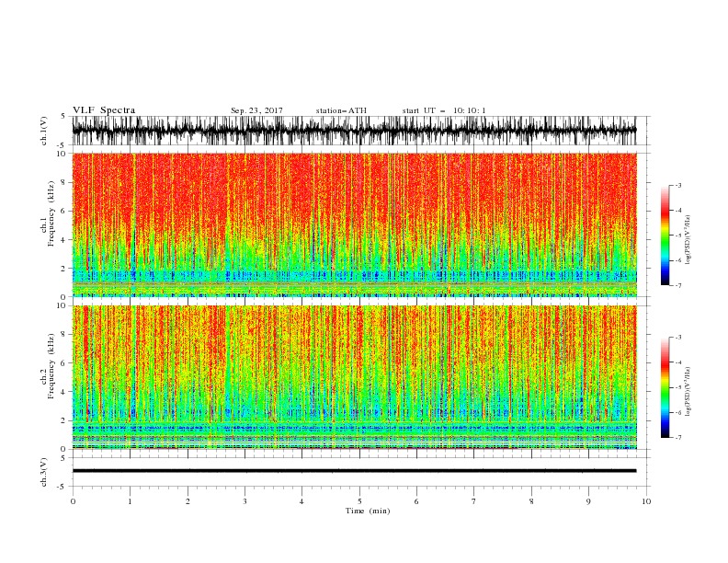
Task: Click the upper color bar 'log(PSD)(V²/Hz)' label
Action: (x=688, y=240)
